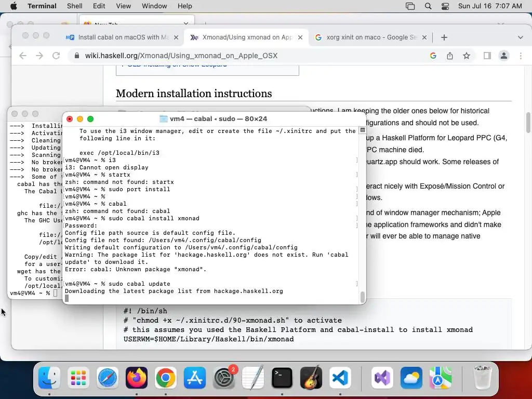Expand the Chrome tab search dropdown

(521, 37)
